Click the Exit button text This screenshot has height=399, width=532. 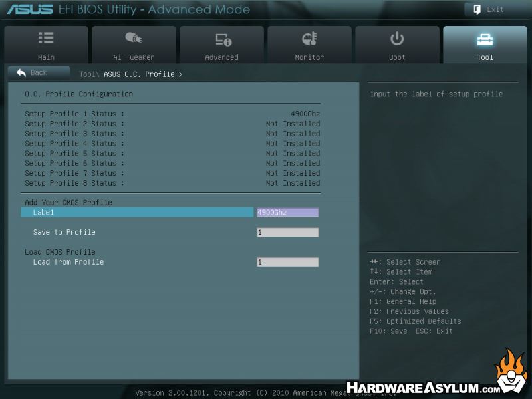coord(495,9)
